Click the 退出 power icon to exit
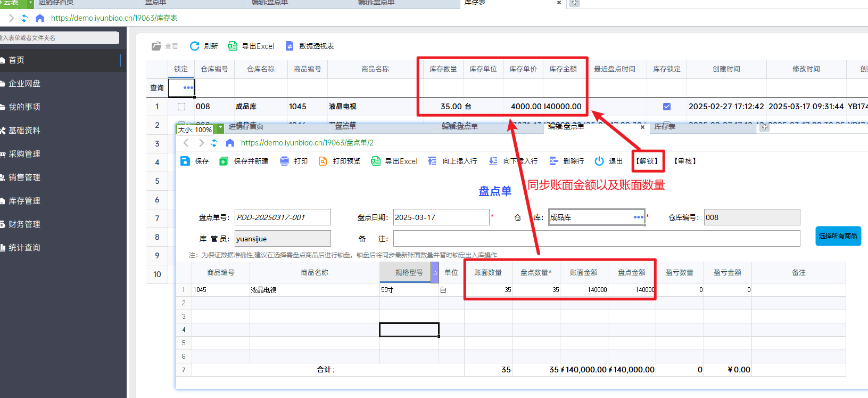The height and width of the screenshot is (398, 868). point(599,161)
